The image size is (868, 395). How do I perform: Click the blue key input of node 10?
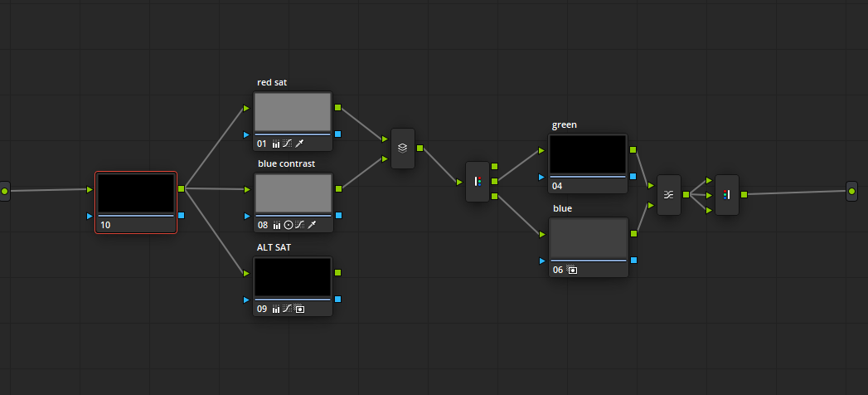(90, 216)
